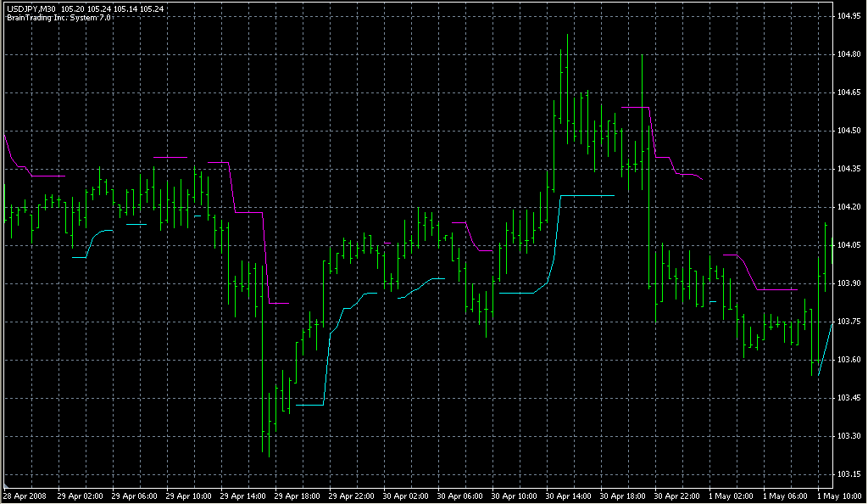This screenshot has width=868, height=504.
Task: Click the 103.45 price scale label
Action: click(849, 398)
